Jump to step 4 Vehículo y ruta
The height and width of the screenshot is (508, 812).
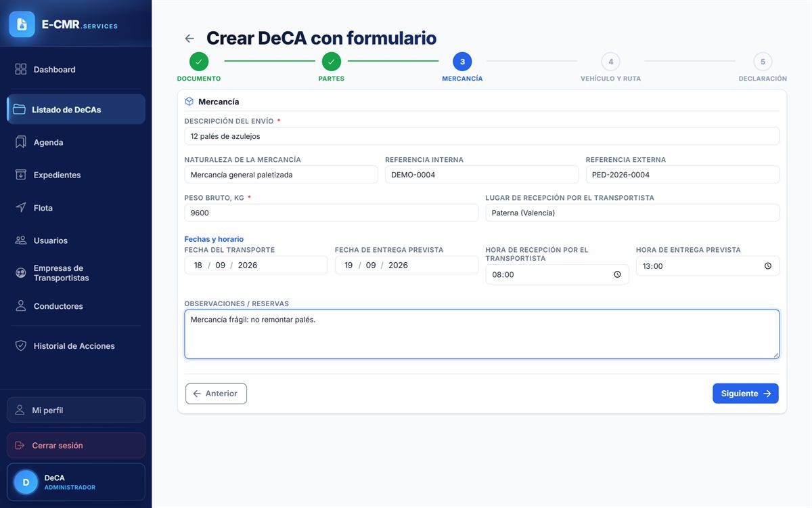(x=610, y=62)
